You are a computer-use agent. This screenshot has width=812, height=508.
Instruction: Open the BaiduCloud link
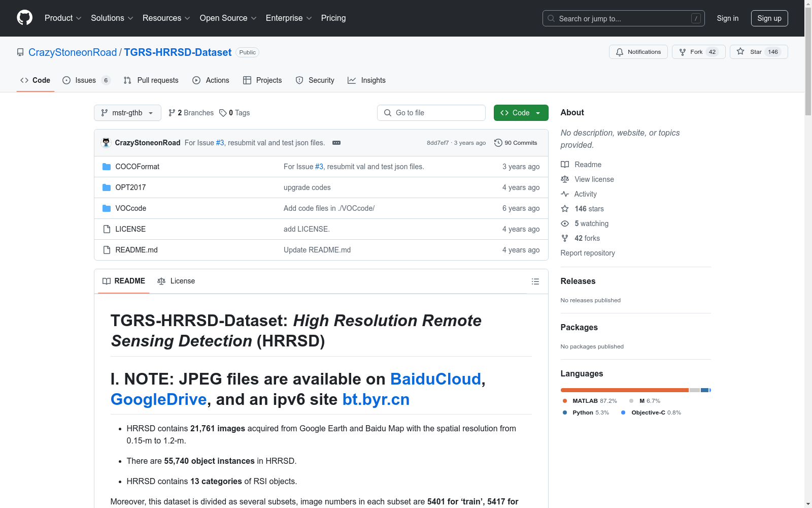pos(435,379)
